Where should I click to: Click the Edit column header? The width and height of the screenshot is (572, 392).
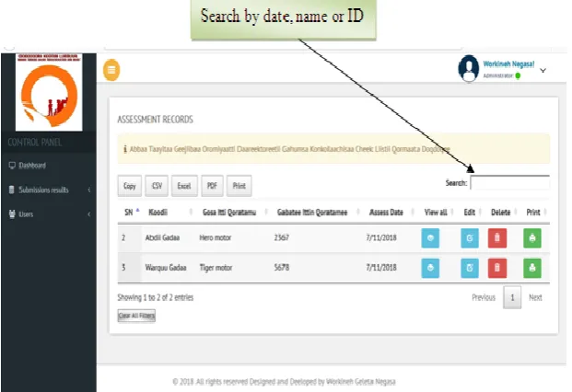tap(470, 212)
